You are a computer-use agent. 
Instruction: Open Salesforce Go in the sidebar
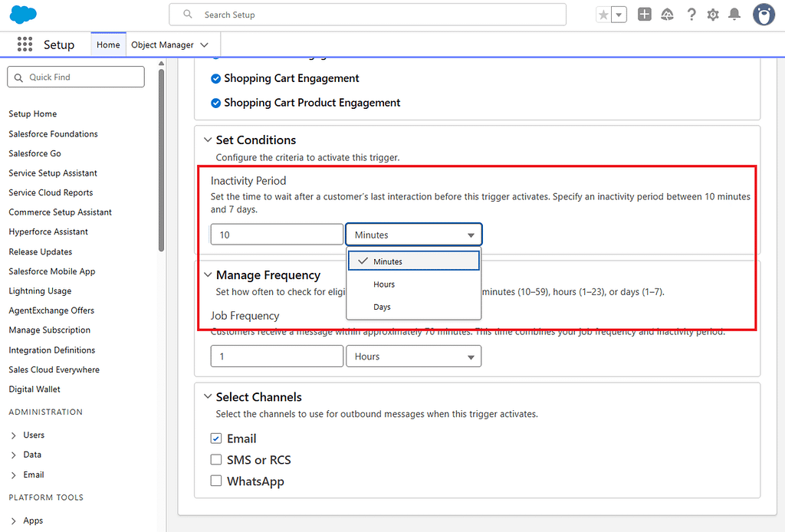point(34,153)
